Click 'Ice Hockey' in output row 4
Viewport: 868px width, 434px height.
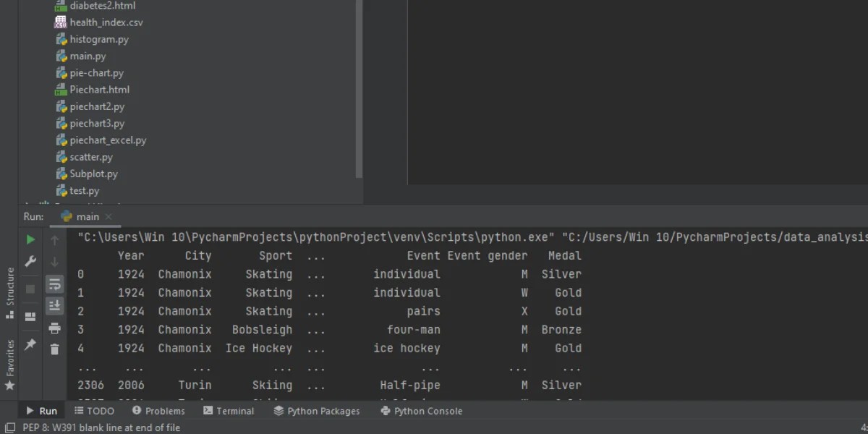[x=259, y=348]
